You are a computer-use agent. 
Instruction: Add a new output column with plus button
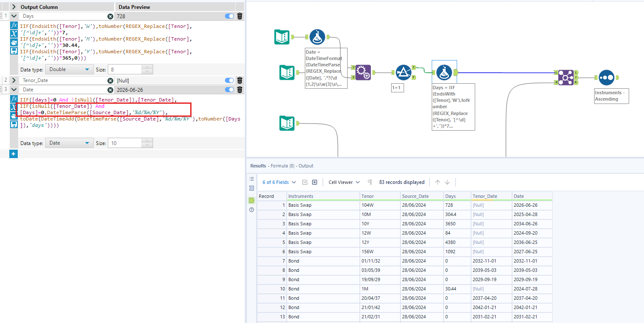pos(13,153)
